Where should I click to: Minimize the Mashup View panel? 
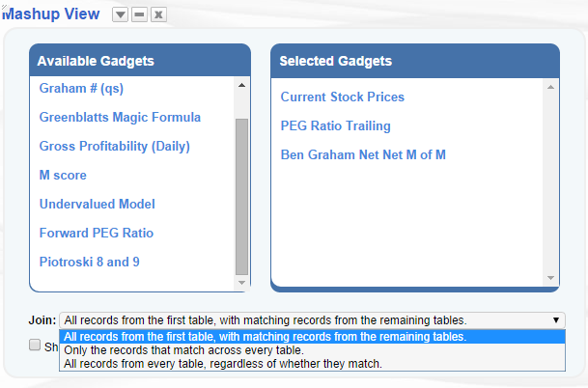pos(139,14)
